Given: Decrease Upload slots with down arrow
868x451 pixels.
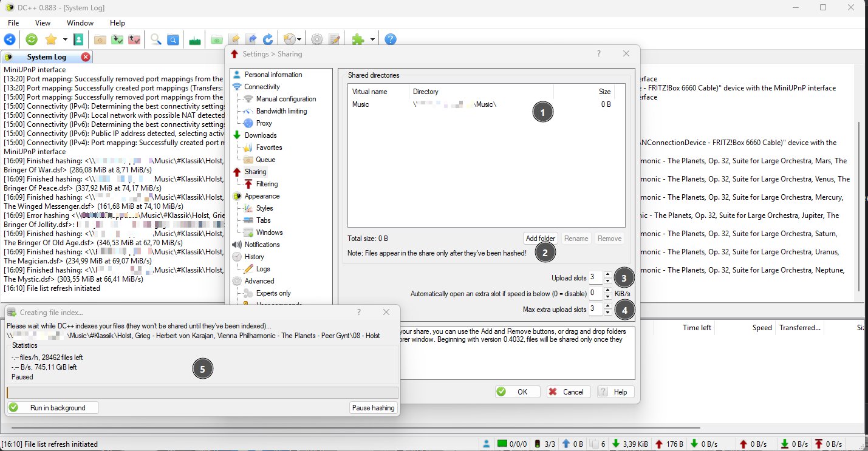Looking at the screenshot, I should [x=608, y=281].
